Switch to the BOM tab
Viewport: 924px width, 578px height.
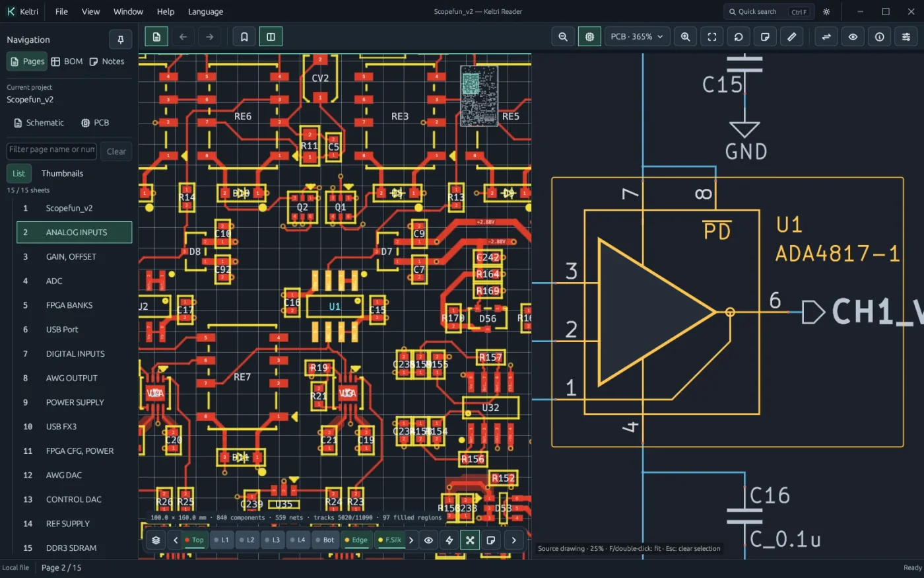point(67,61)
